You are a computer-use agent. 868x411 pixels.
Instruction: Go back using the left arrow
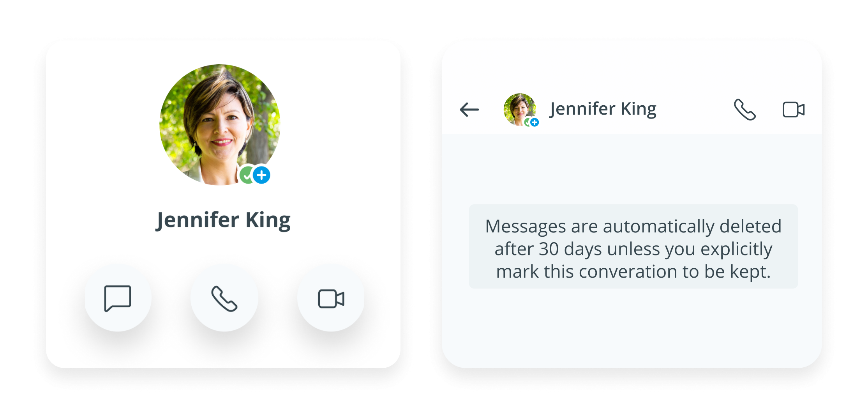[469, 110]
